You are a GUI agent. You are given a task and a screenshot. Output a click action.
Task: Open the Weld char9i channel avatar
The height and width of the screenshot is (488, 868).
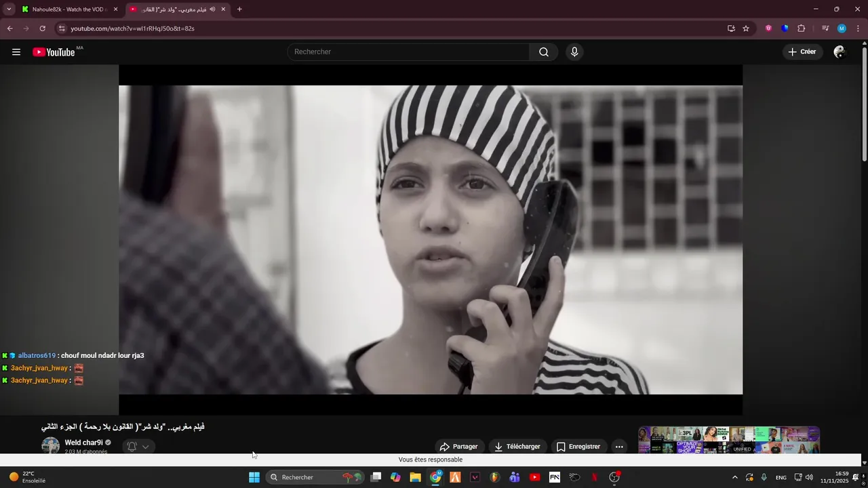[x=51, y=445]
